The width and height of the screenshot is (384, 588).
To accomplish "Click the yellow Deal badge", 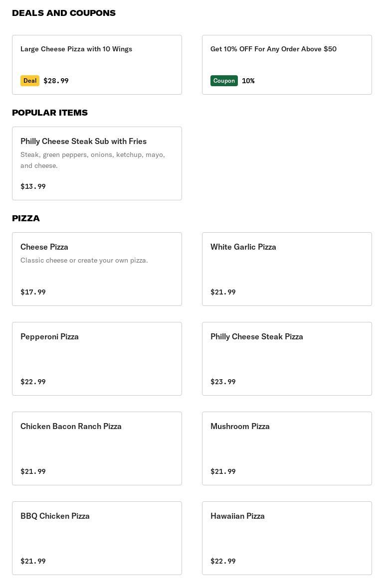I will tap(30, 81).
